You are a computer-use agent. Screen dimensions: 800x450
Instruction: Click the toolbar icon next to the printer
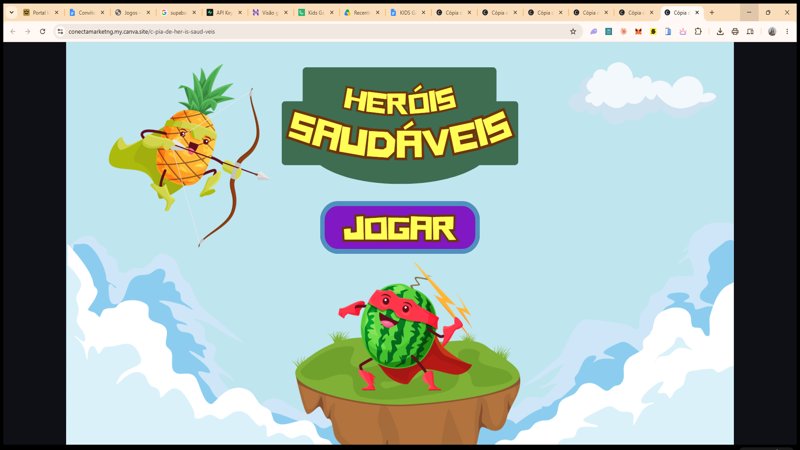(x=750, y=32)
